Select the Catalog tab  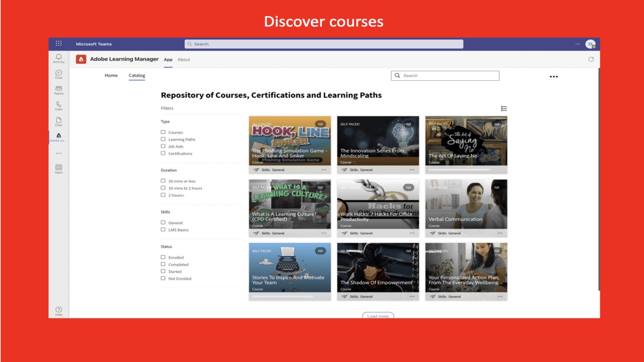[137, 75]
